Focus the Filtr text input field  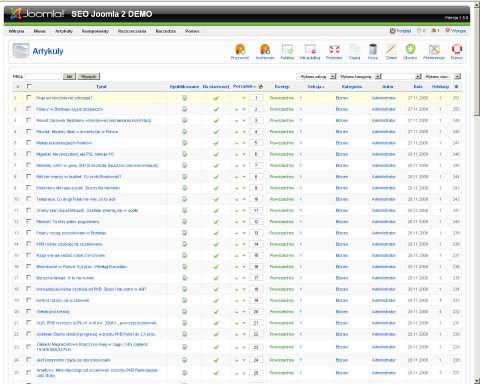click(43, 76)
